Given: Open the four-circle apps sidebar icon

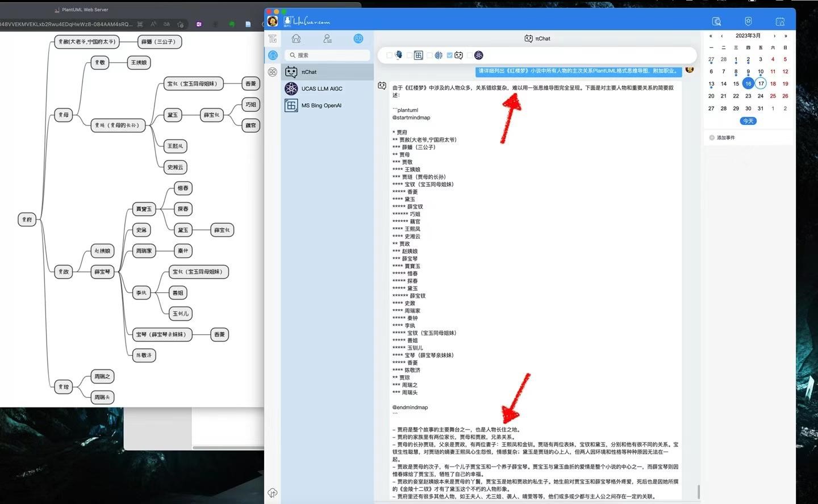Looking at the screenshot, I should coord(273,72).
